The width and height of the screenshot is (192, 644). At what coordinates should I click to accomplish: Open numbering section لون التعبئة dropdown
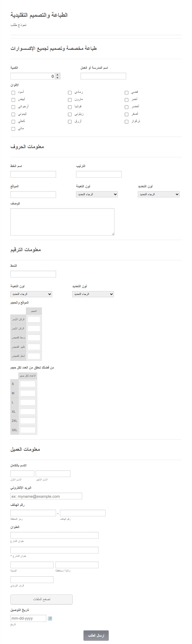(31, 294)
